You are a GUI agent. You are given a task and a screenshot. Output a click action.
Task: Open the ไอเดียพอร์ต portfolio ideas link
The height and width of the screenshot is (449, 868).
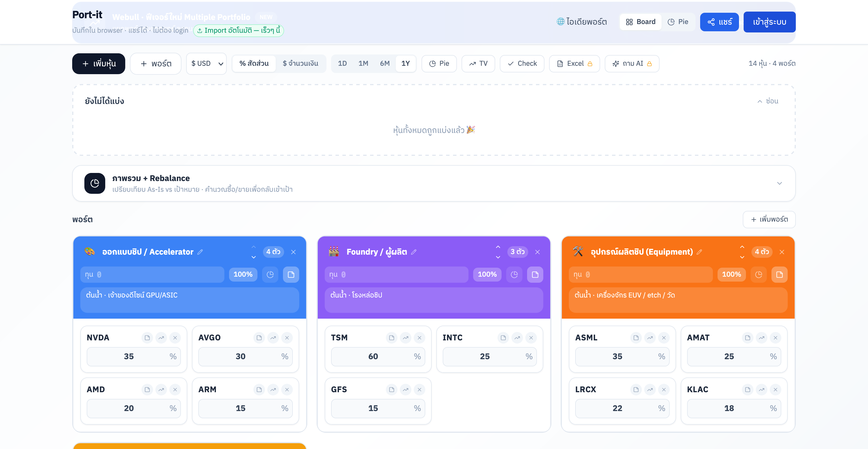pyautogui.click(x=582, y=22)
